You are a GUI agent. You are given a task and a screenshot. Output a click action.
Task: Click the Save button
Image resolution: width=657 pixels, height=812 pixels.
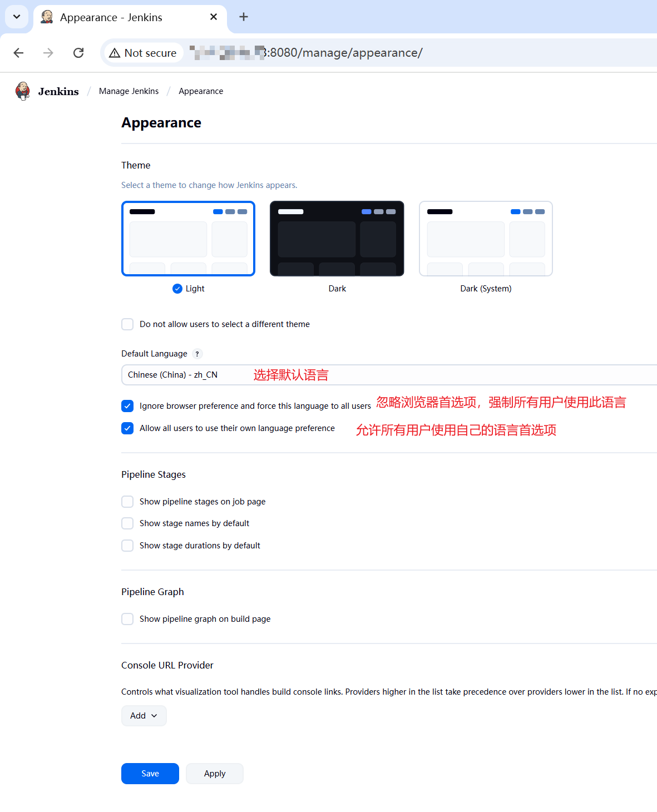[150, 774]
